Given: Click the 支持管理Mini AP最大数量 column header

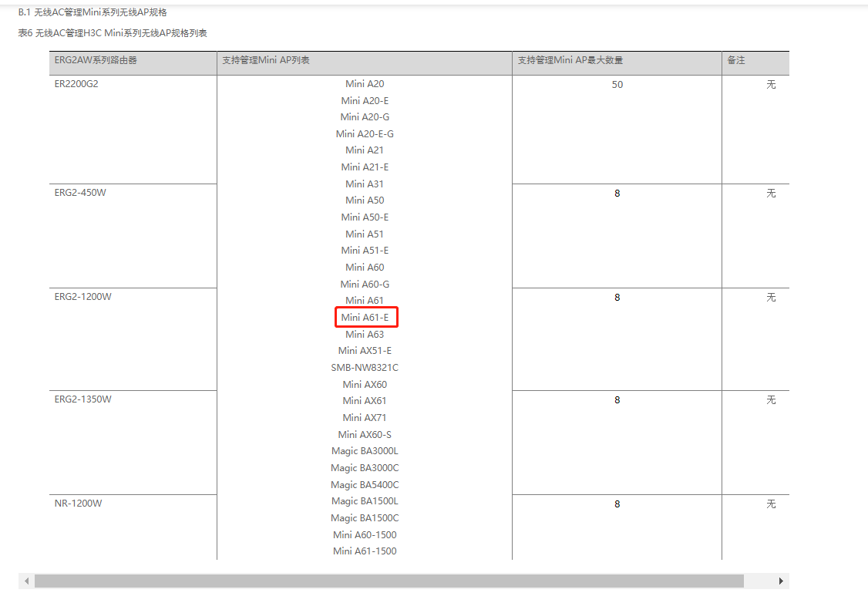Looking at the screenshot, I should 617,63.
